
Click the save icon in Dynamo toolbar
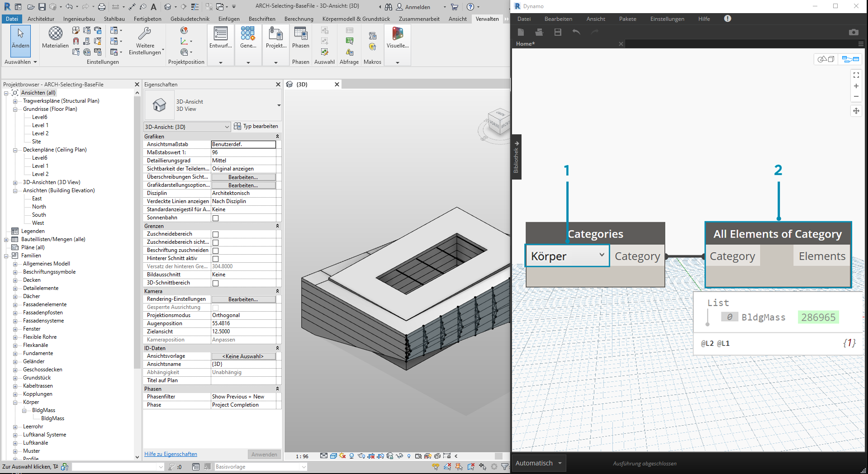558,32
